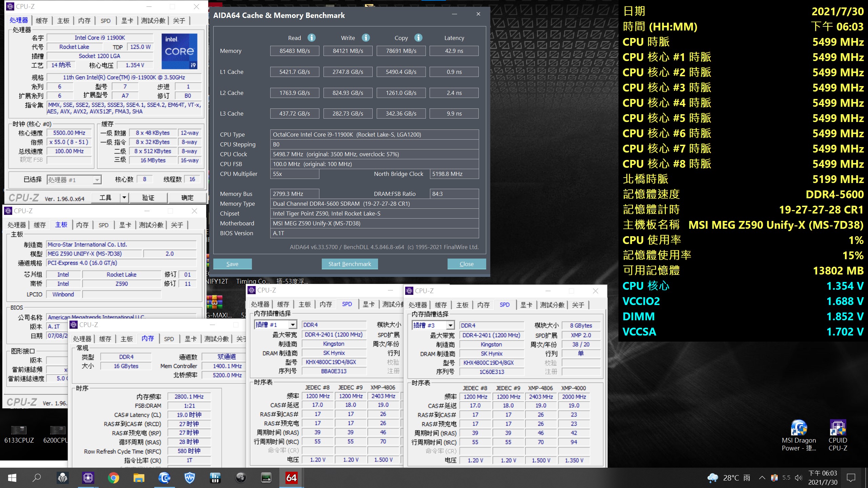868x488 pixels.
Task: Open CPU-Z taskbar icon
Action: (88, 478)
